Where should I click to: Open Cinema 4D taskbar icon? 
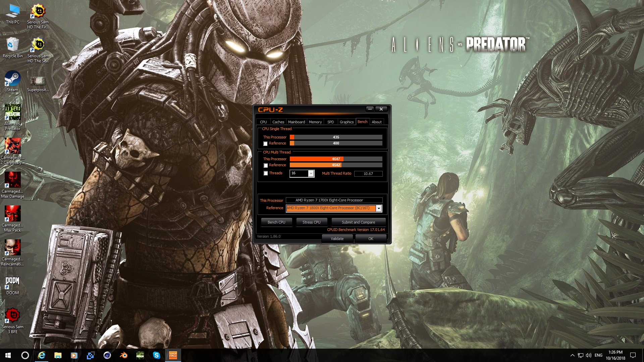tap(107, 355)
